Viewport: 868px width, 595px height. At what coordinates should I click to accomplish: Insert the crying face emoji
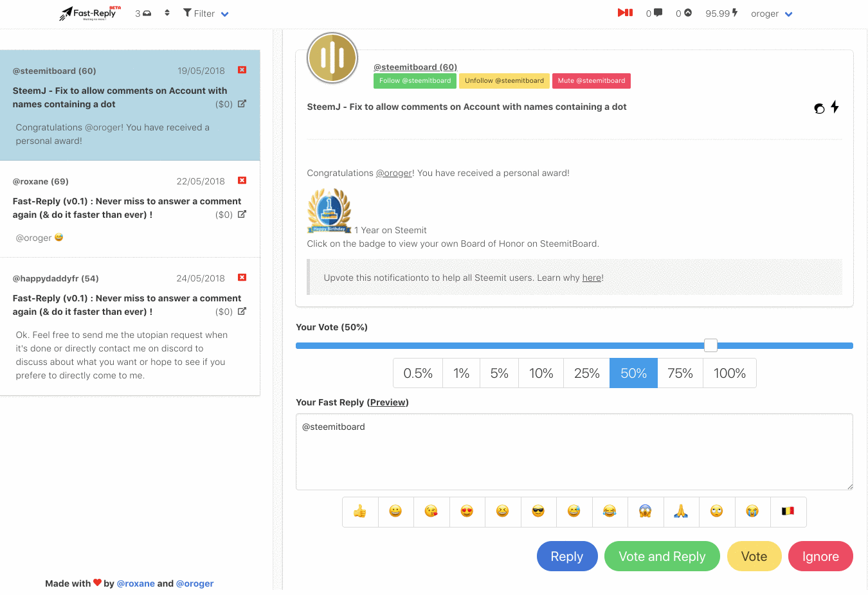[x=752, y=511]
